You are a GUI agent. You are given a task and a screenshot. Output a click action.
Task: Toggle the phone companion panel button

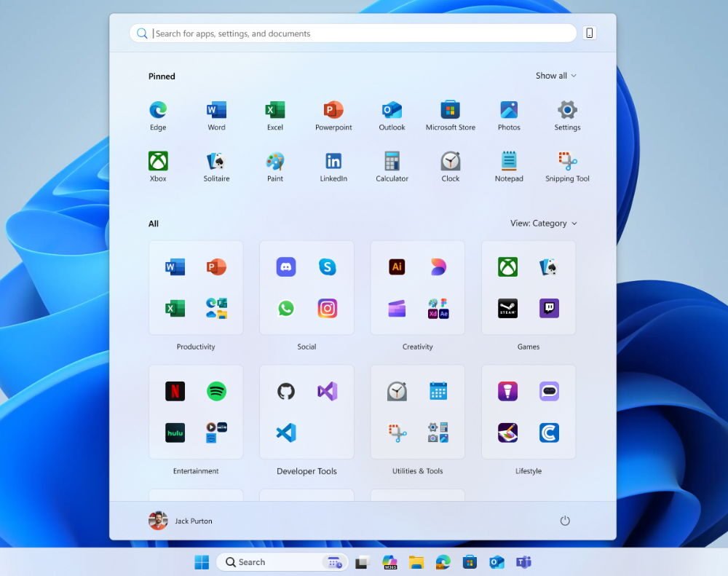[589, 33]
